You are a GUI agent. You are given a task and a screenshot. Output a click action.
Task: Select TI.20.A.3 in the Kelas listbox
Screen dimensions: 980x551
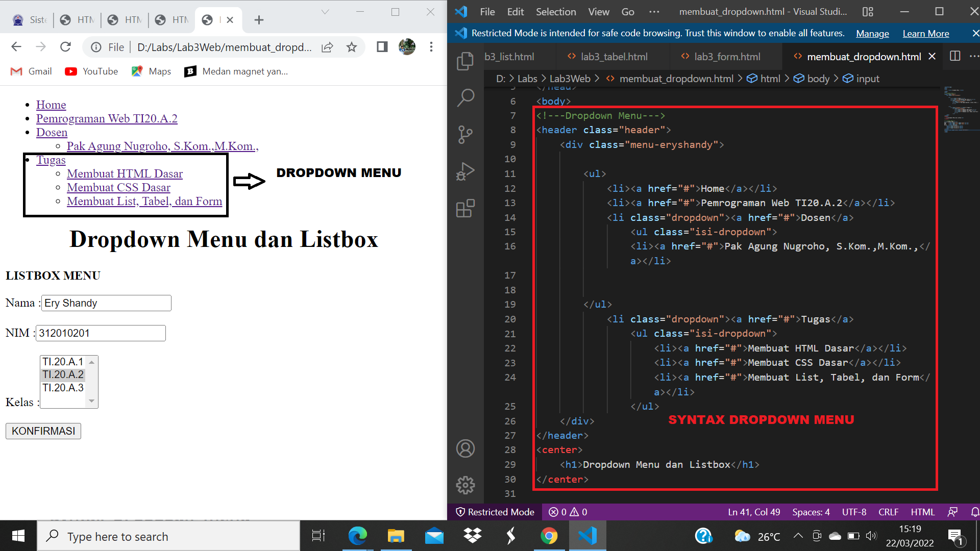63,388
